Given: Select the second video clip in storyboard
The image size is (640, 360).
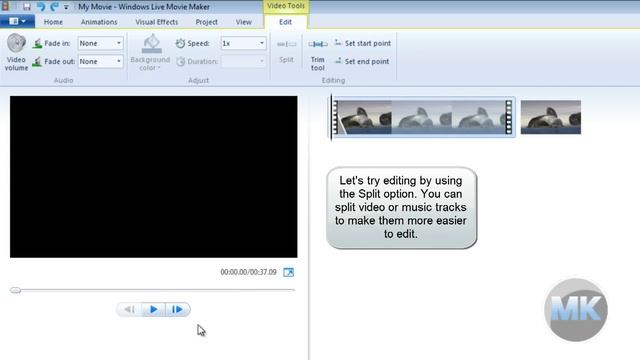Looking at the screenshot, I should coord(551,117).
